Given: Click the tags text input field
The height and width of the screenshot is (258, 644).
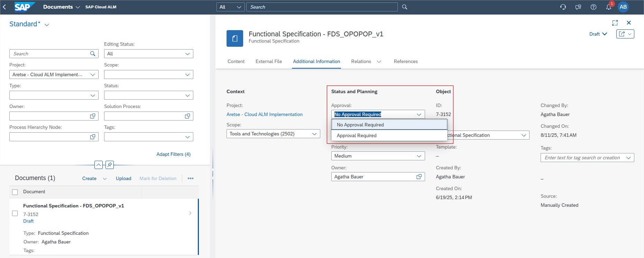Looking at the screenshot, I should point(582,158).
